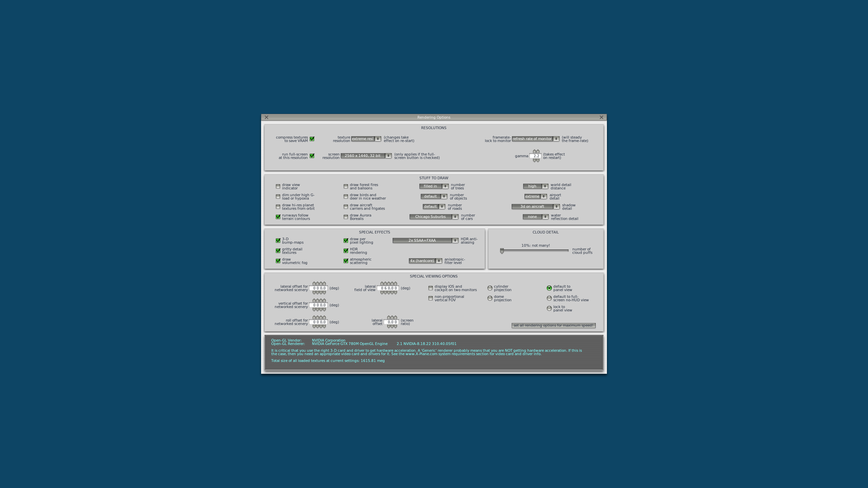Click set all rendering options for maximum speed

553,325
